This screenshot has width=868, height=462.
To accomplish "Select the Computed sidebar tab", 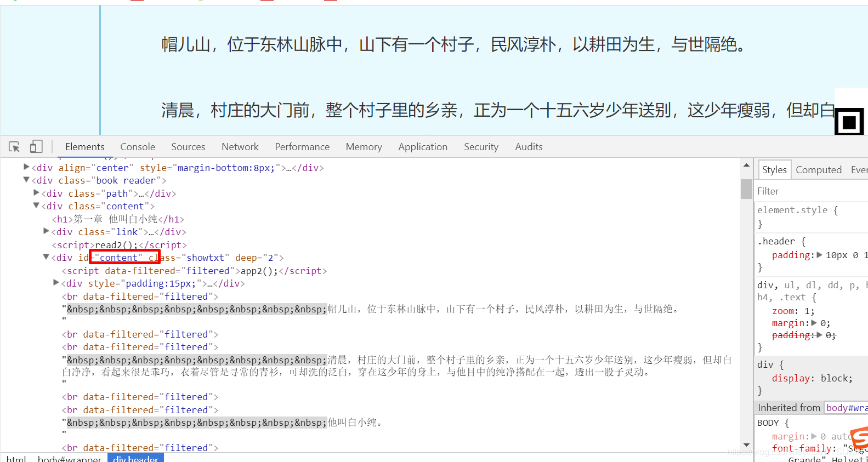I will [819, 170].
